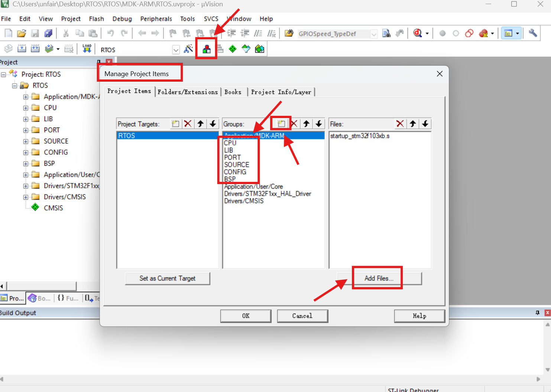Switch to Books panel tab at bottom

tap(39, 298)
